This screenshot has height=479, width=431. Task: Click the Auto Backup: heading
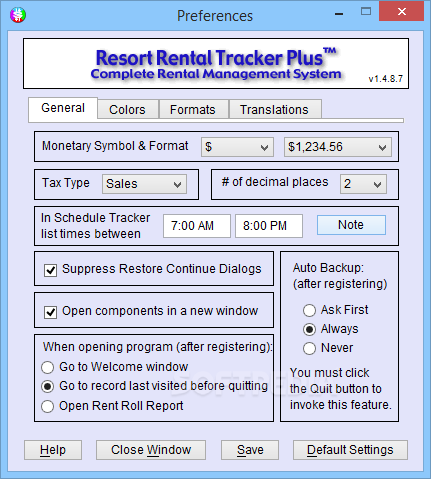328,268
